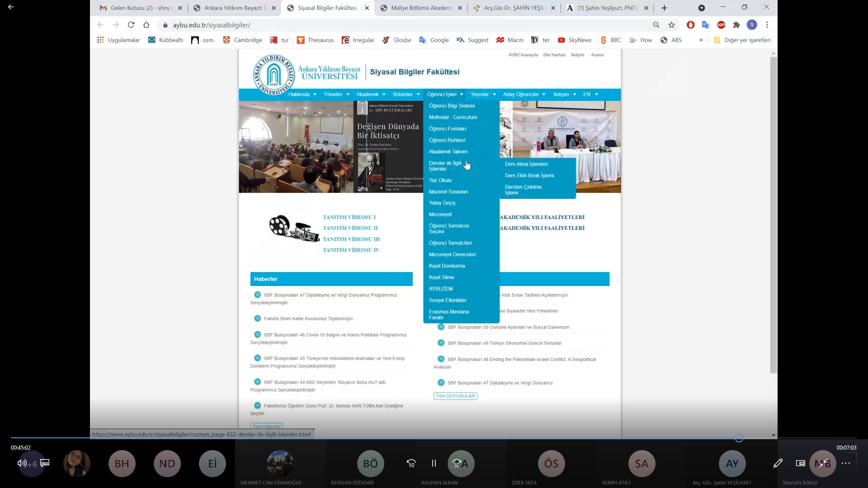Screen dimensions: 868x488
Task: Open the AdBlock Plus extension icon
Action: point(721,25)
